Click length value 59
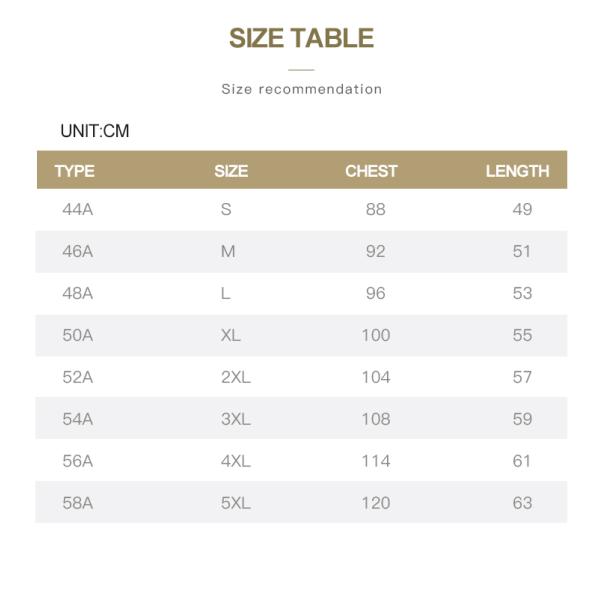The image size is (600, 600). 522,419
